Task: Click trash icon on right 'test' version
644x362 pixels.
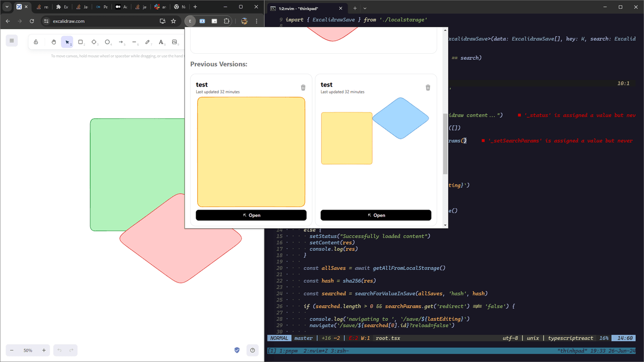Action: click(428, 87)
